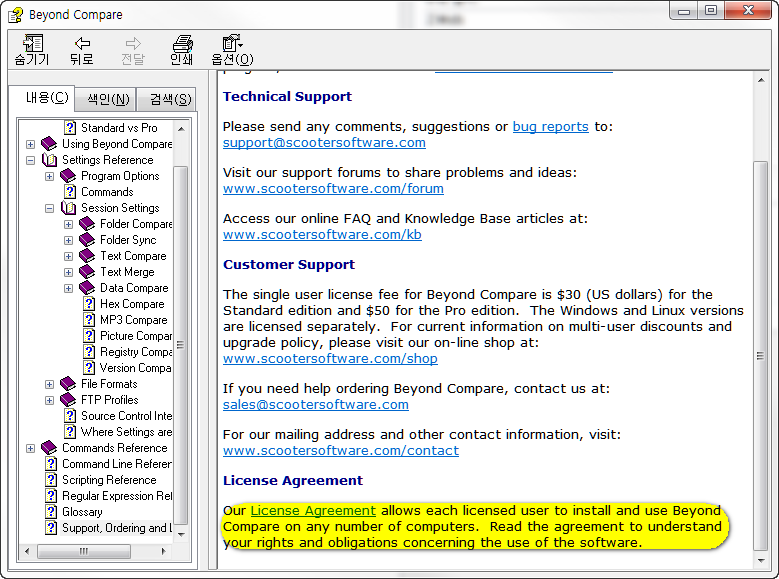This screenshot has height=579, width=779.
Task: Select the Scripting Reference tree item
Action: click(x=109, y=480)
